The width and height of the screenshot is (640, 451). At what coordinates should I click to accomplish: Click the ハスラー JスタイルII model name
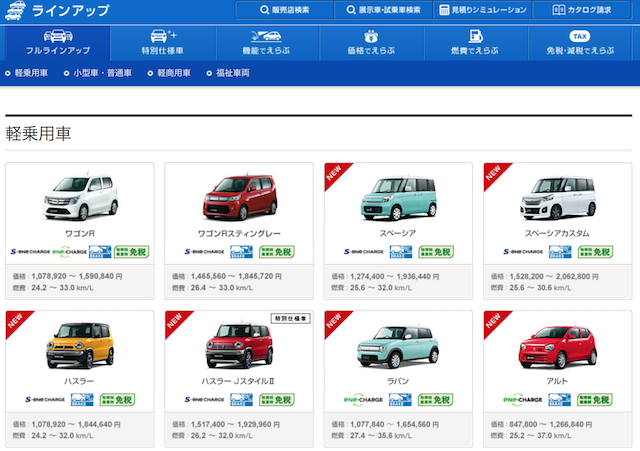tap(238, 381)
